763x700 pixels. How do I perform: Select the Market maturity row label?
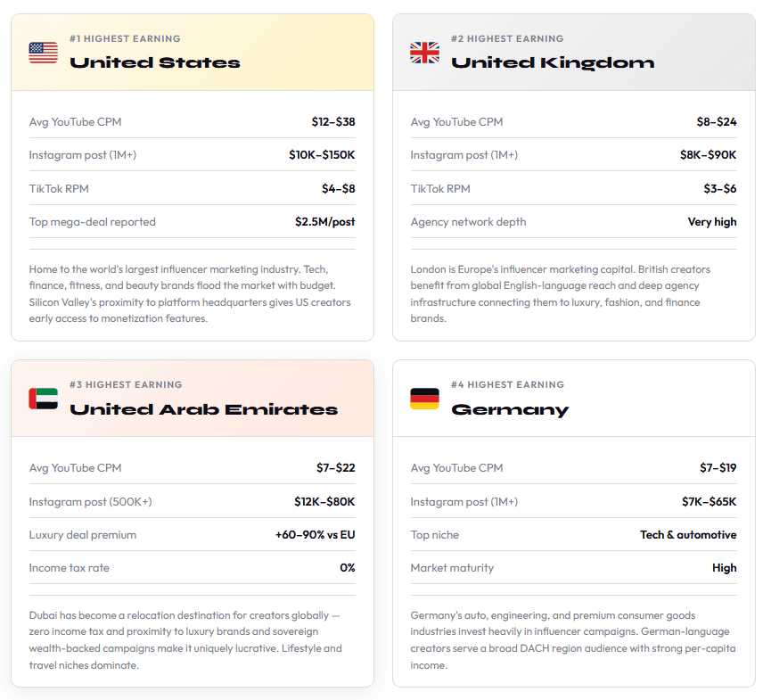452,568
